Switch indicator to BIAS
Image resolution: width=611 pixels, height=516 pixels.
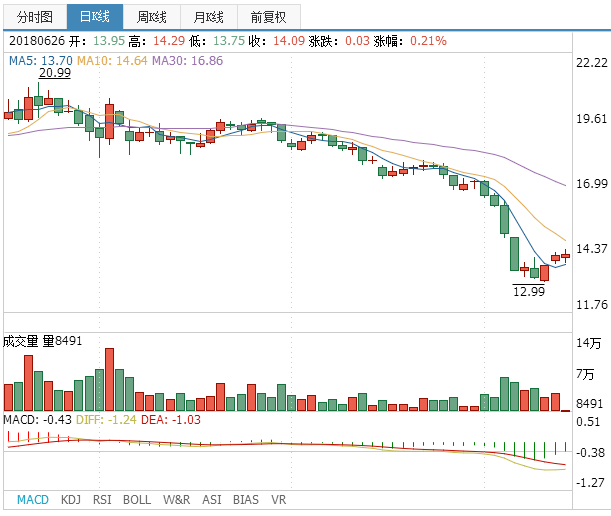click(246, 500)
